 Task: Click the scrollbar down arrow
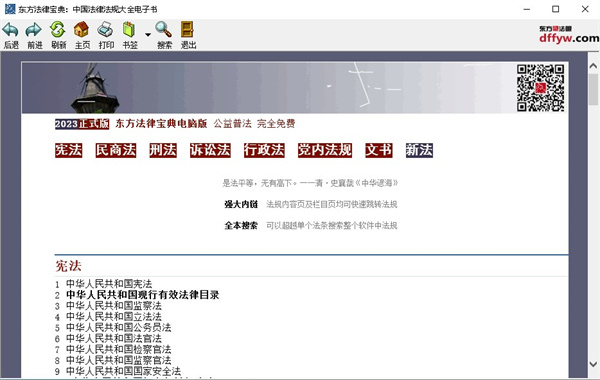[593, 364]
